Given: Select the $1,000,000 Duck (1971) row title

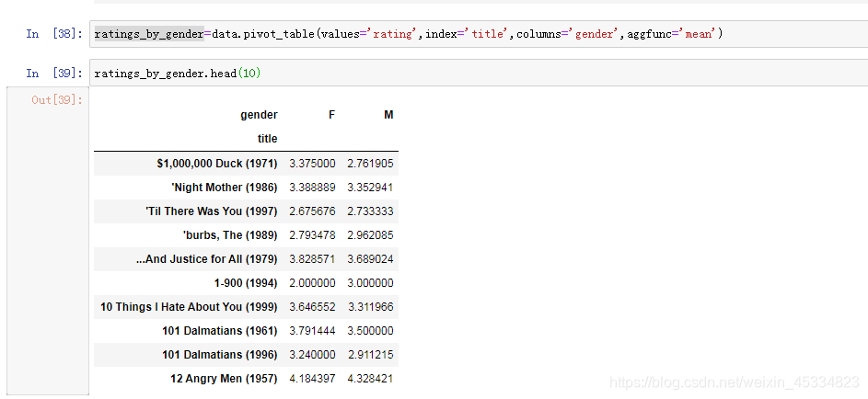Looking at the screenshot, I should tap(217, 164).
